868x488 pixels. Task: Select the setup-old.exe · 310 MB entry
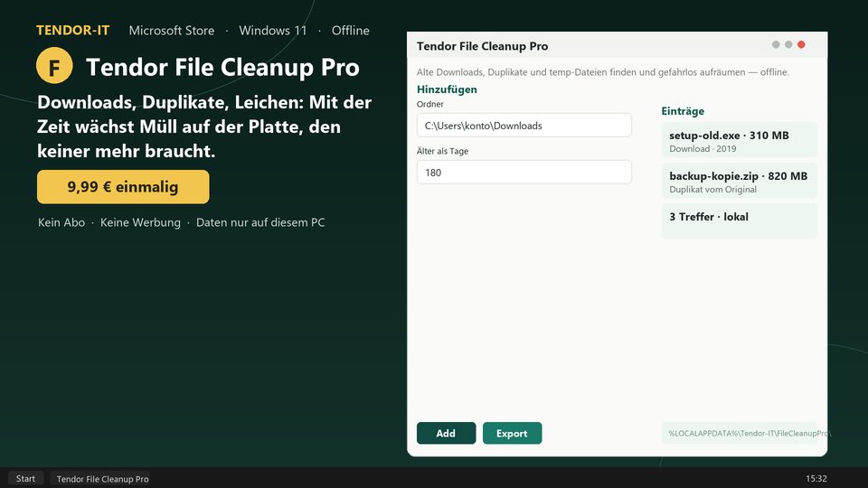pyautogui.click(x=739, y=141)
